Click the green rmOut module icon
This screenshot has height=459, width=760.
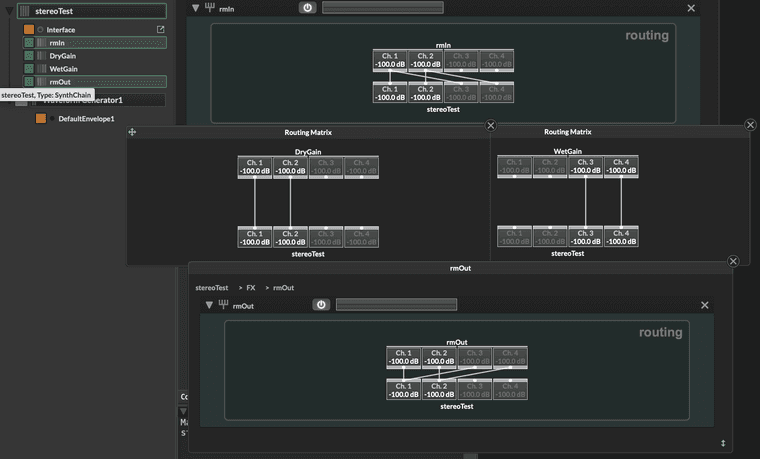[x=29, y=82]
